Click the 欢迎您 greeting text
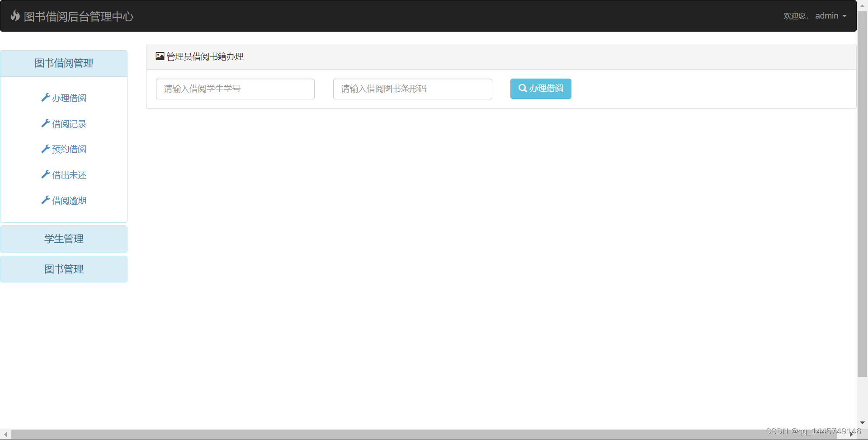The image size is (868, 440). 796,16
